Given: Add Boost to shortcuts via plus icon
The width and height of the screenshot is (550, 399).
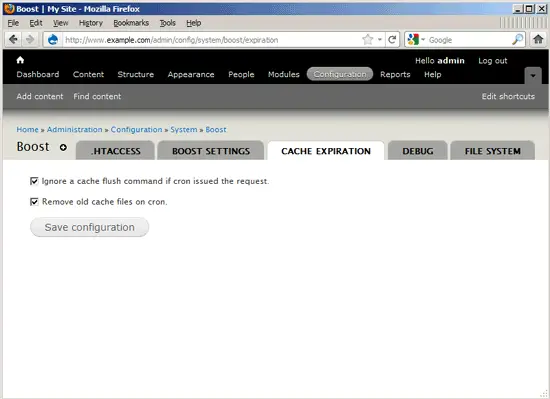Looking at the screenshot, I should [63, 147].
